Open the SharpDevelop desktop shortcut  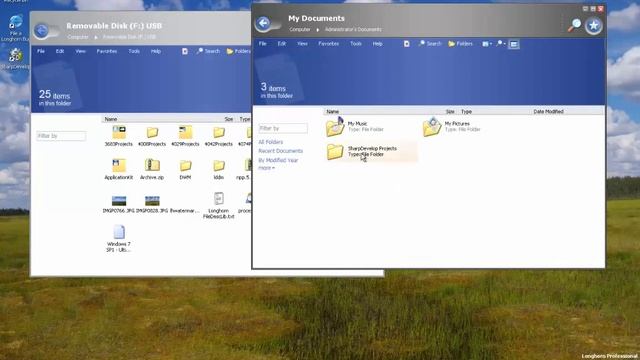click(15, 59)
